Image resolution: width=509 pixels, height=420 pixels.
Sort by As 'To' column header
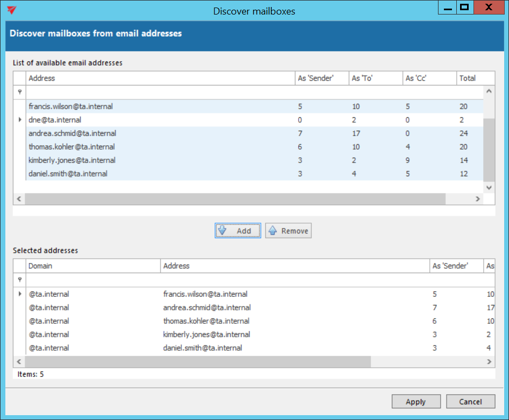click(x=374, y=78)
